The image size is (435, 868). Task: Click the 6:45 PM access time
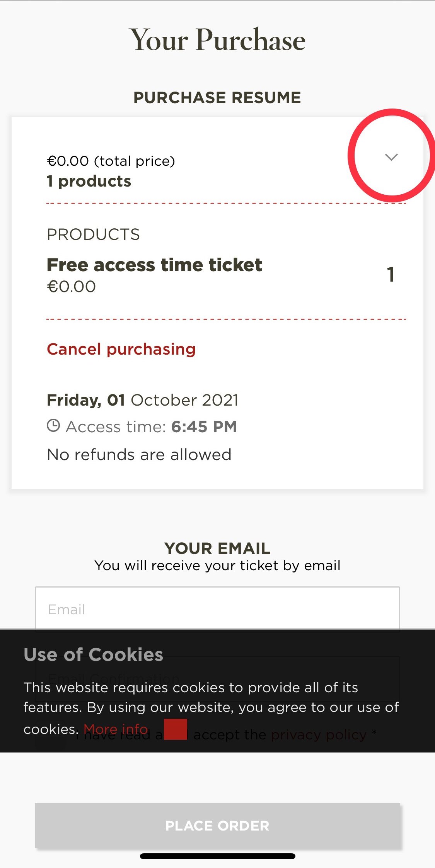click(204, 427)
